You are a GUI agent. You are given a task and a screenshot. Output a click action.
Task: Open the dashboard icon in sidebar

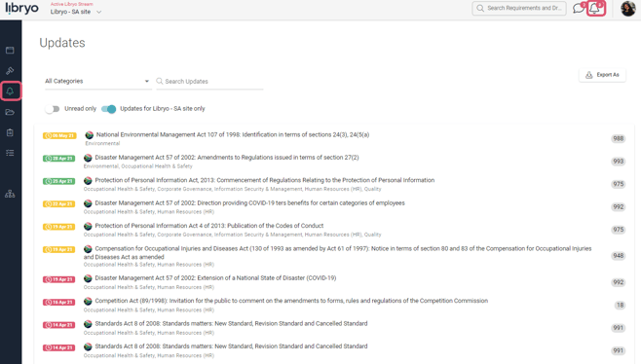coord(10,51)
